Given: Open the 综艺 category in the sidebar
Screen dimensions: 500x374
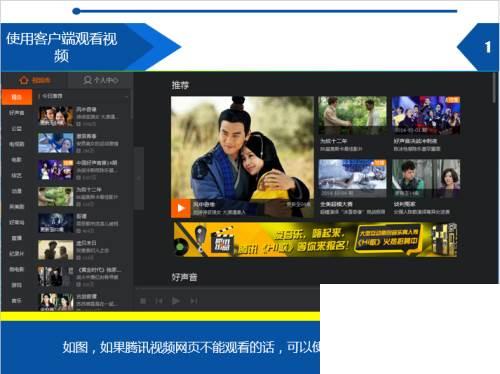Looking at the screenshot, I should click(x=17, y=175).
